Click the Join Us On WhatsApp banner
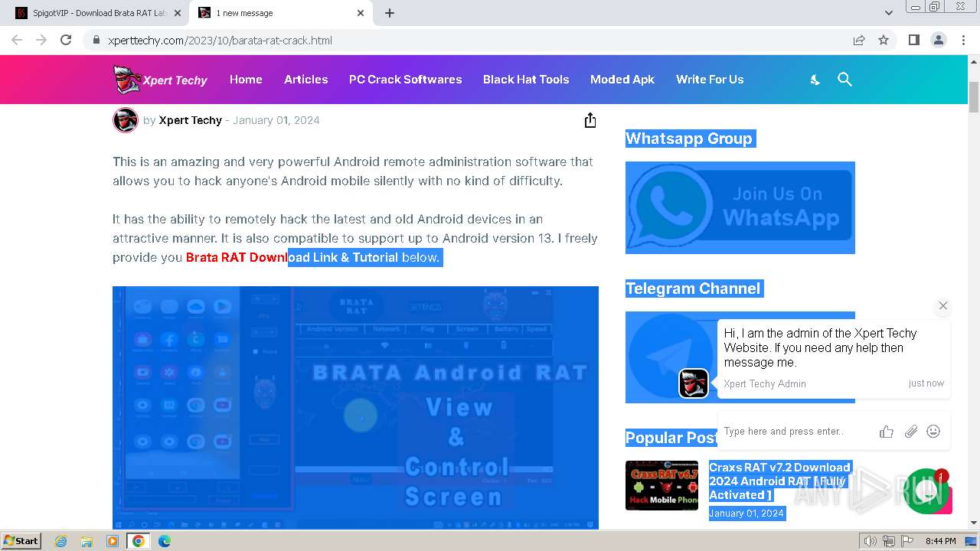Screen dimensions: 980x551 740,207
